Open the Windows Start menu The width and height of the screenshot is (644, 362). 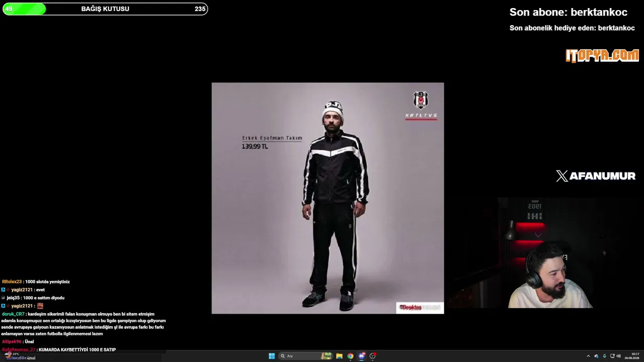tap(272, 356)
